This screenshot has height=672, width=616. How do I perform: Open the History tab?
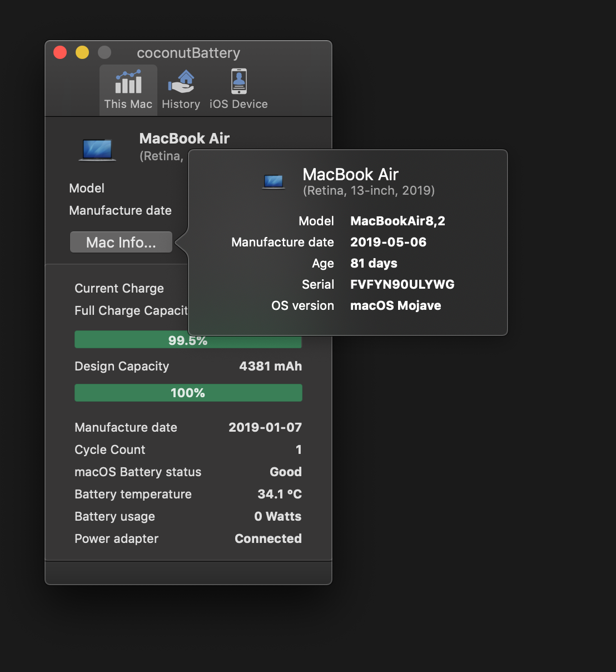181,90
